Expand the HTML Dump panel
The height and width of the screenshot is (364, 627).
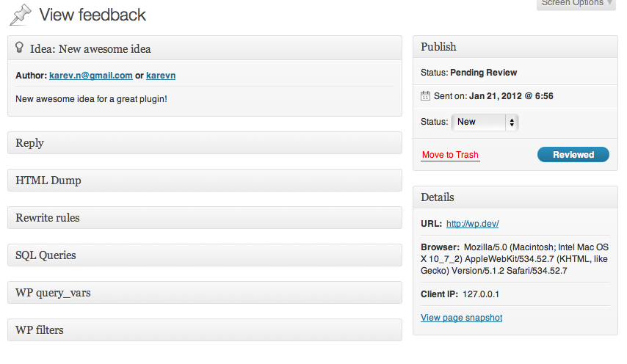pos(204,181)
